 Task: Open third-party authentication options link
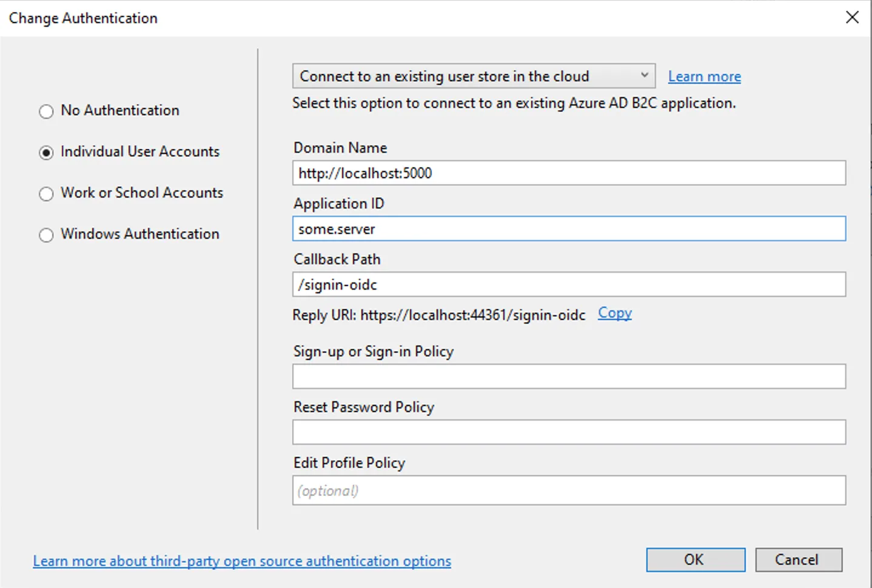click(242, 561)
